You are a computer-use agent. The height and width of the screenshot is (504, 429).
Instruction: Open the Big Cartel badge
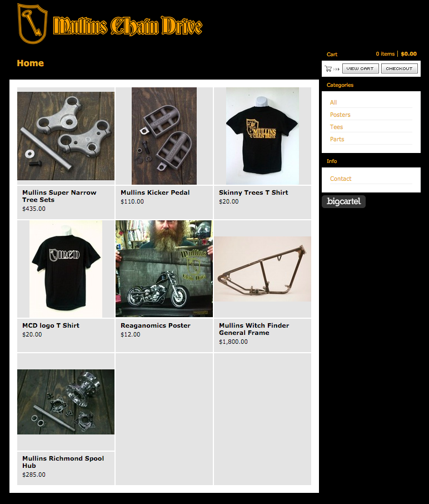[343, 201]
